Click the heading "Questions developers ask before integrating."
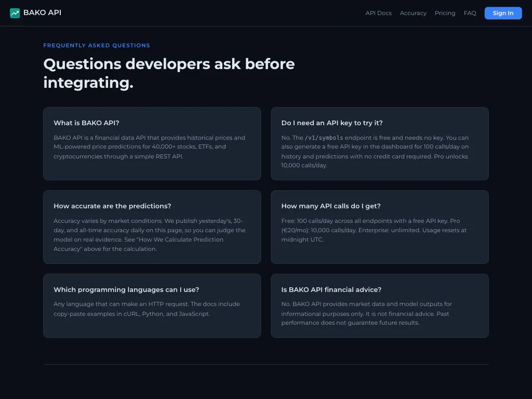The image size is (532, 399). click(169, 73)
